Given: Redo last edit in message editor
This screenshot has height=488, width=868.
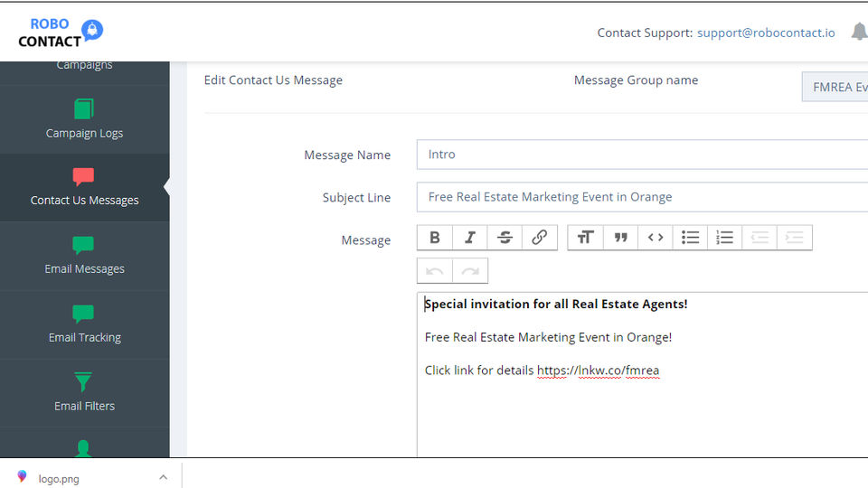Looking at the screenshot, I should pyautogui.click(x=470, y=271).
